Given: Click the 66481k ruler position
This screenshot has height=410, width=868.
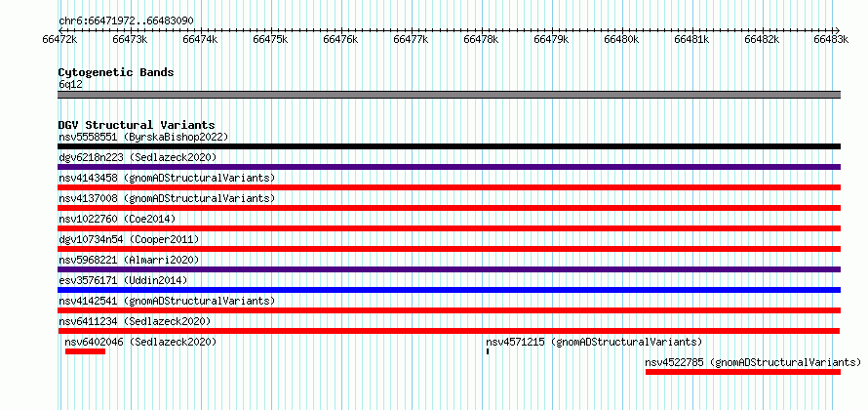Looking at the screenshot, I should tap(691, 39).
